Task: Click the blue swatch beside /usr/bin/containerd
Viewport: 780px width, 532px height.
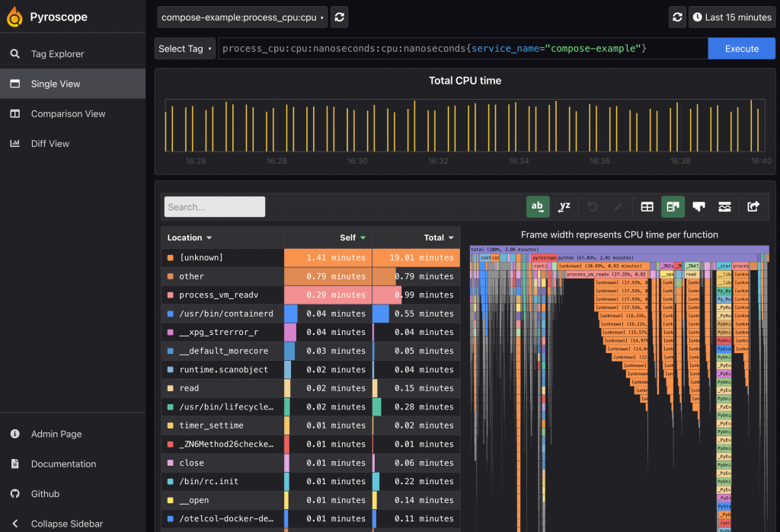Action: coord(170,314)
